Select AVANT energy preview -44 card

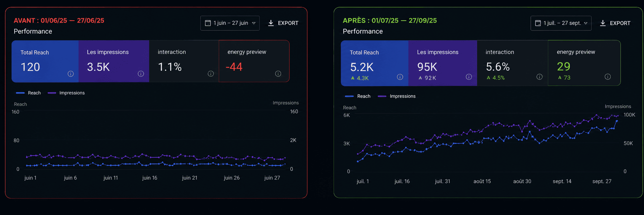point(254,61)
